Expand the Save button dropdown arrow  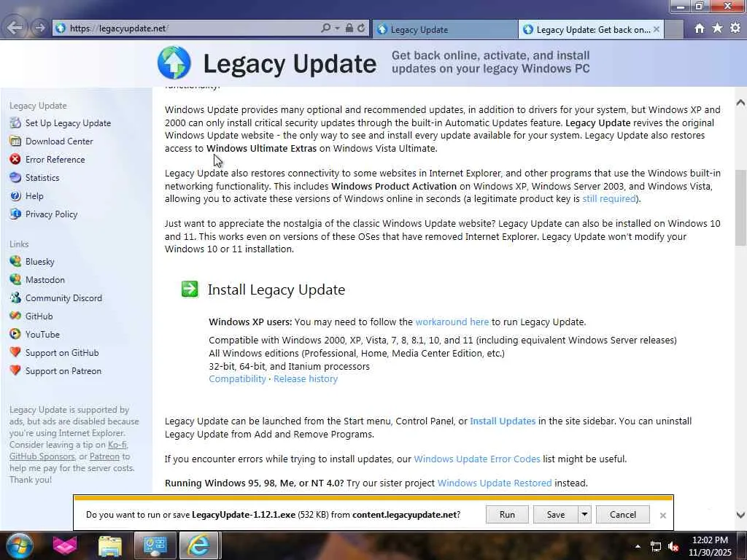click(x=584, y=515)
